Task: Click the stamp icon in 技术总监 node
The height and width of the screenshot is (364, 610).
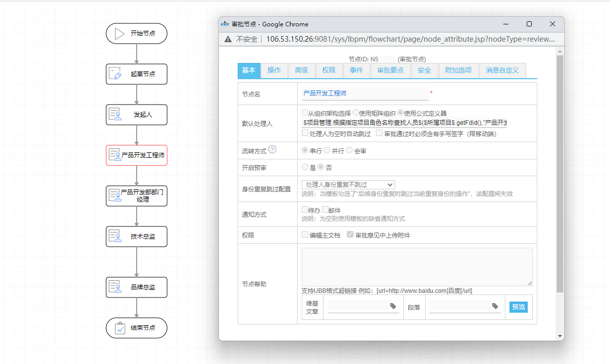Action: click(x=115, y=237)
